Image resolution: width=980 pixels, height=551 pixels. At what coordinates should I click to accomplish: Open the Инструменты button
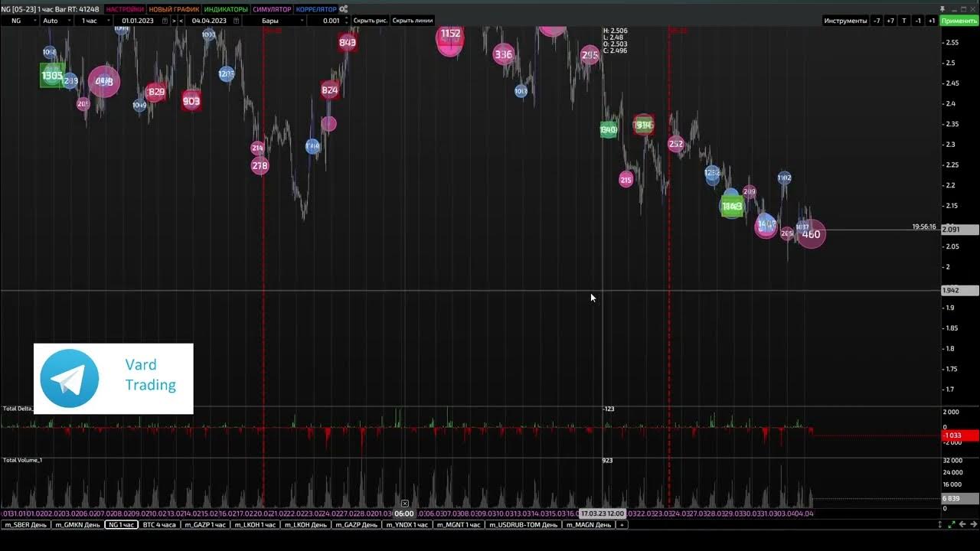point(845,21)
